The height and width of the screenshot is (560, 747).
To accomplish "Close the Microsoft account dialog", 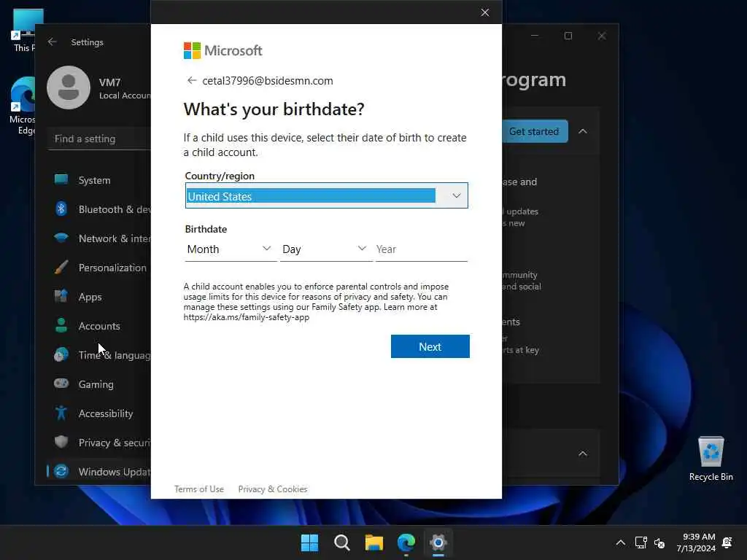I will tap(485, 12).
